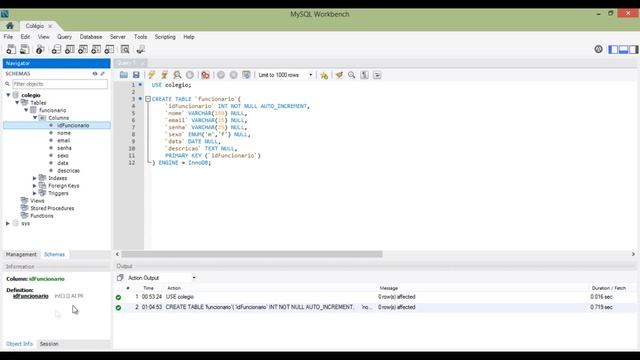This screenshot has height=360, width=640.
Task: Expand the sys schema node
Action: point(8,223)
